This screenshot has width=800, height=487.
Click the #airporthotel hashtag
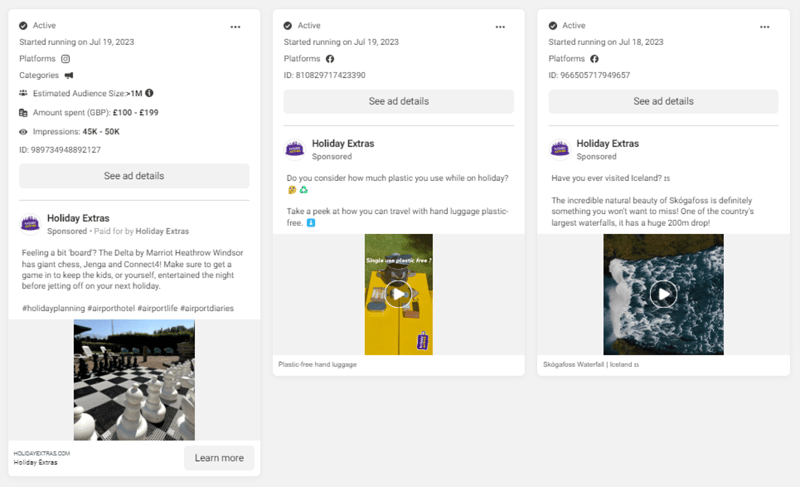click(x=111, y=308)
